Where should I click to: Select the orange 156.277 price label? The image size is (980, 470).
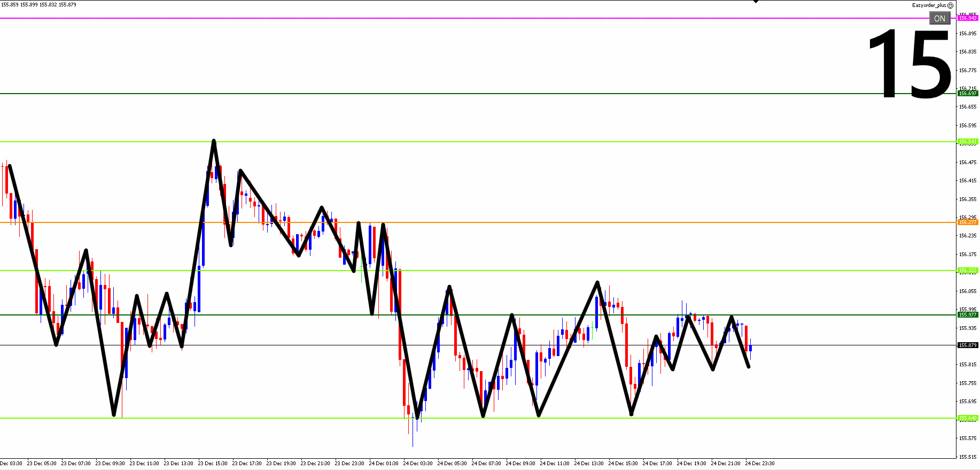click(x=968, y=222)
